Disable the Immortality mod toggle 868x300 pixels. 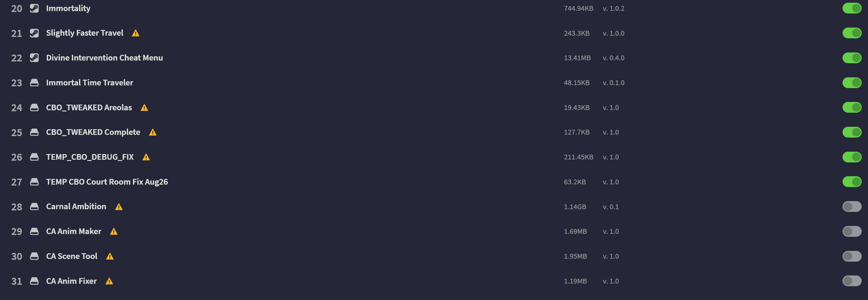(852, 8)
